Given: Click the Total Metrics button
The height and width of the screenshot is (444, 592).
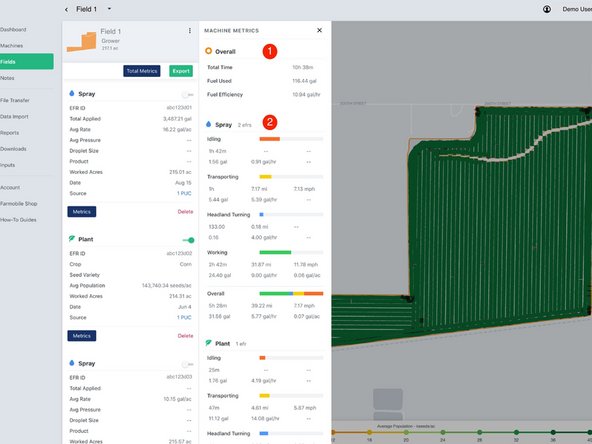Looking at the screenshot, I should (x=142, y=71).
